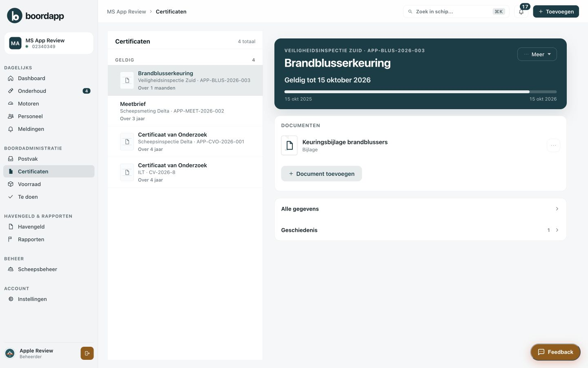Click the Certificaten breadcrumb text
This screenshot has height=368, width=588.
tap(171, 11)
